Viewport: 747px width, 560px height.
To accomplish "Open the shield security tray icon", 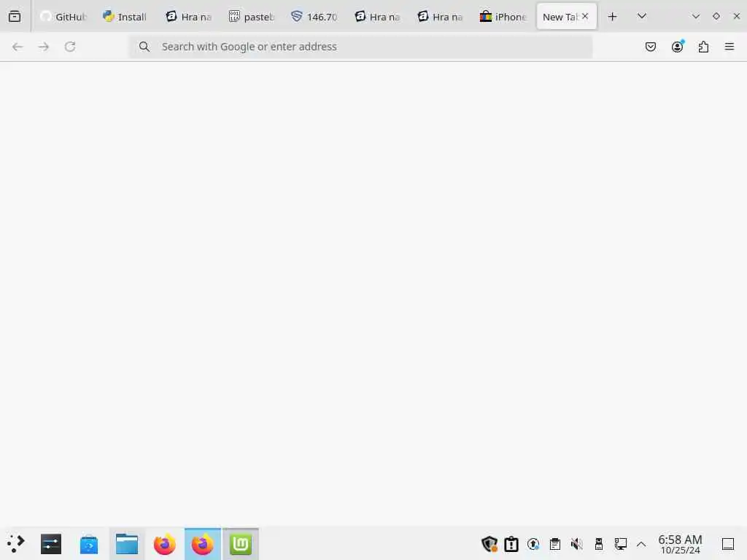I will 489,543.
